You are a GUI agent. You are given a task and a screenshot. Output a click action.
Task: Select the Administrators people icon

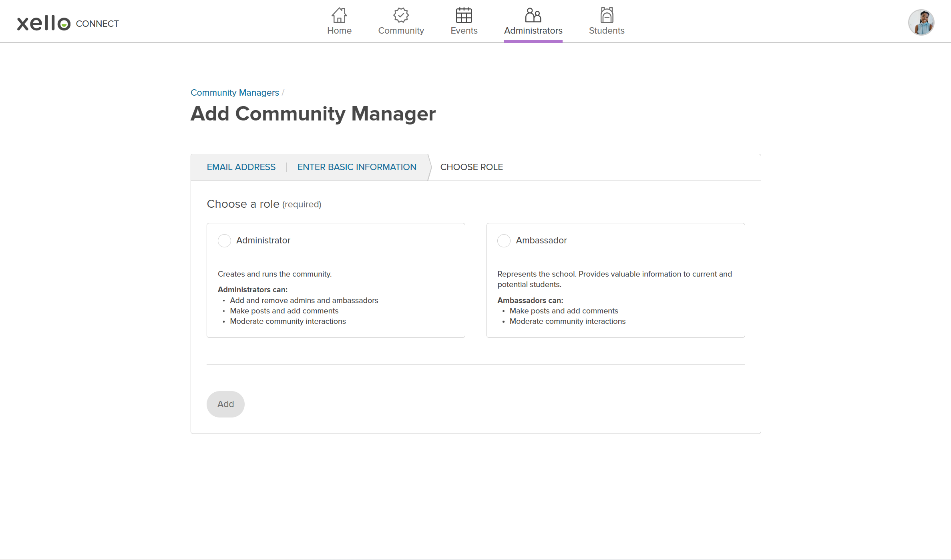[533, 15]
